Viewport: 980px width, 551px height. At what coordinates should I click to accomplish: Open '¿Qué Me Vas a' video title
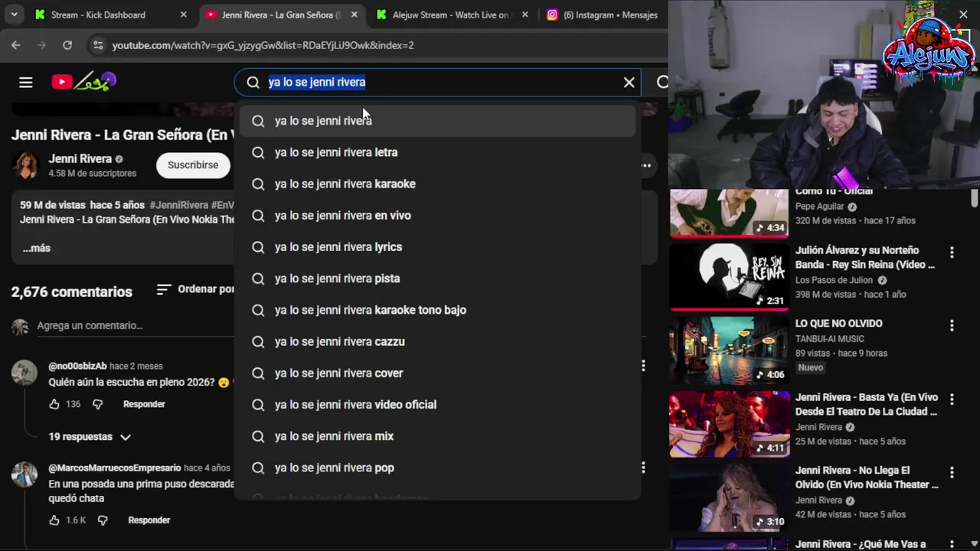click(x=861, y=544)
